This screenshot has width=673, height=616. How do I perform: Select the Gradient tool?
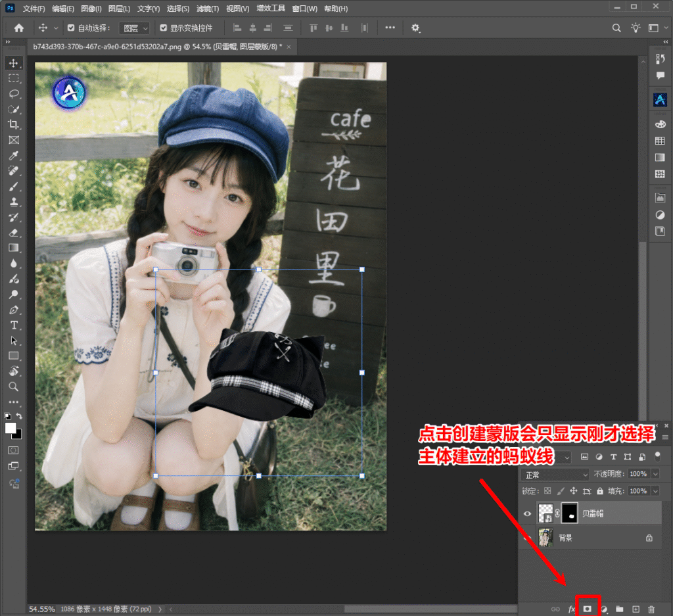click(x=14, y=248)
